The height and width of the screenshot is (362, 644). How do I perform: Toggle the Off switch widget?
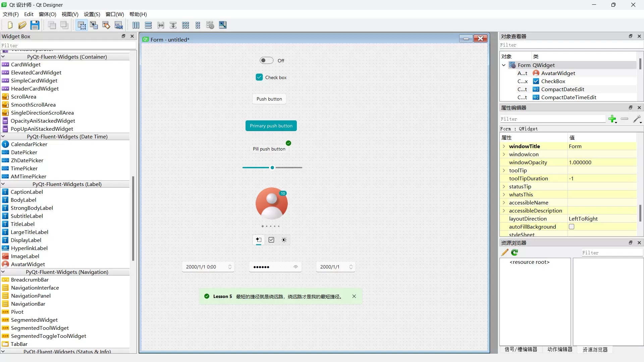[266, 60]
